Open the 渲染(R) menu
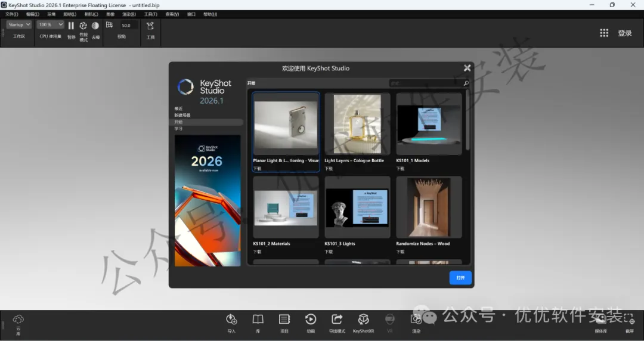644x341 pixels. point(129,14)
